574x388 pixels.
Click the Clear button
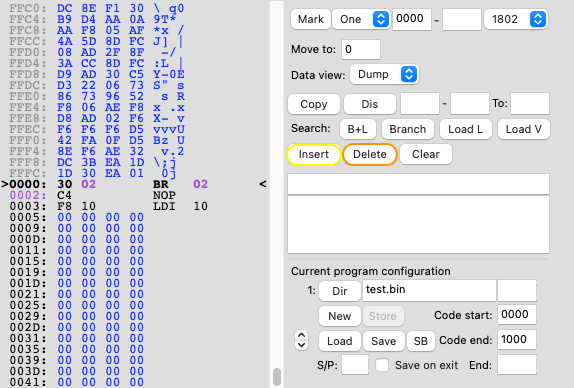tap(426, 154)
